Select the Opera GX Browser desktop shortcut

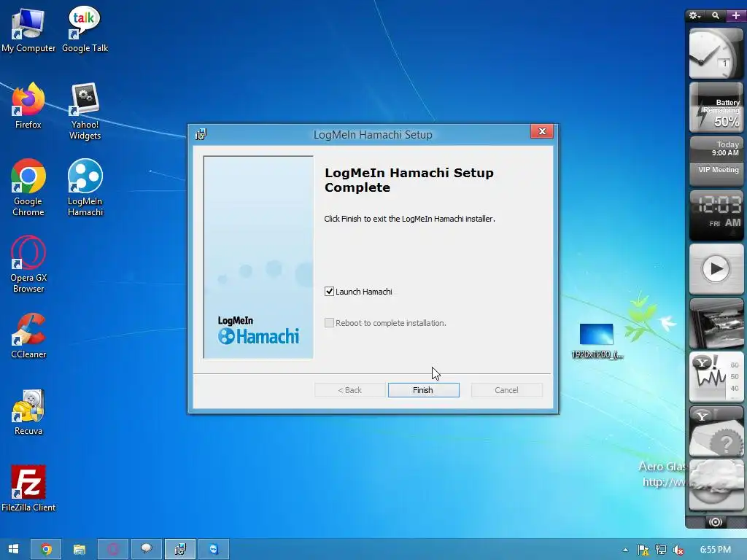28,264
